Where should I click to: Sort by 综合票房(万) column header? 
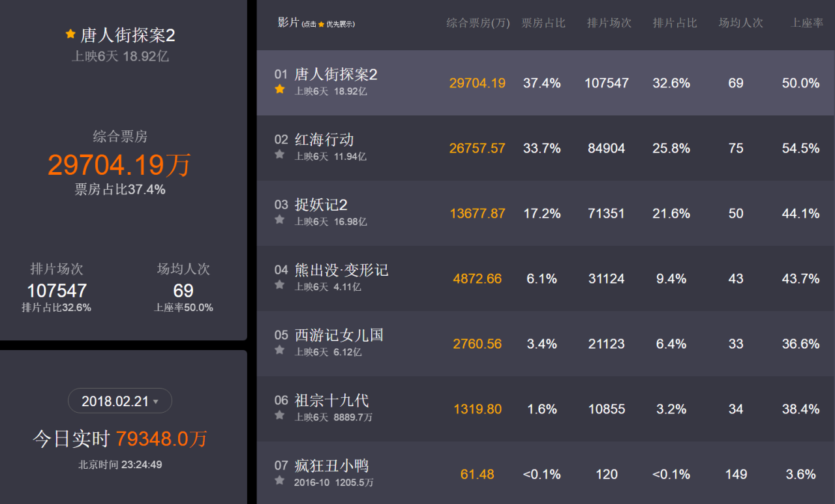click(478, 23)
